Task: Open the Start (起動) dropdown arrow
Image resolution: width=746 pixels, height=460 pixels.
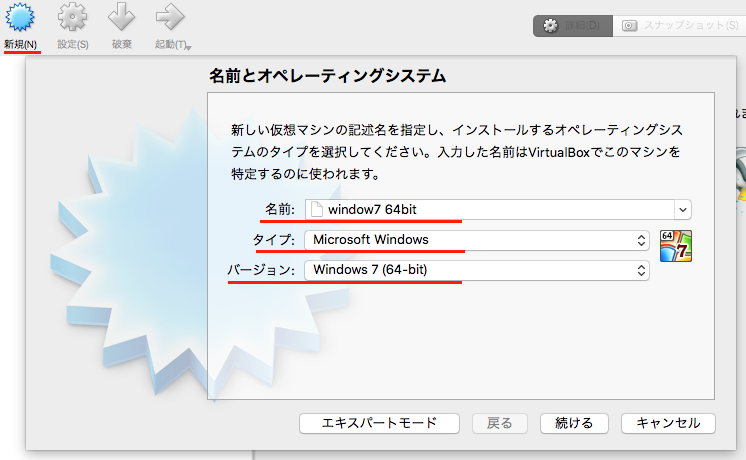Action: [x=189, y=48]
